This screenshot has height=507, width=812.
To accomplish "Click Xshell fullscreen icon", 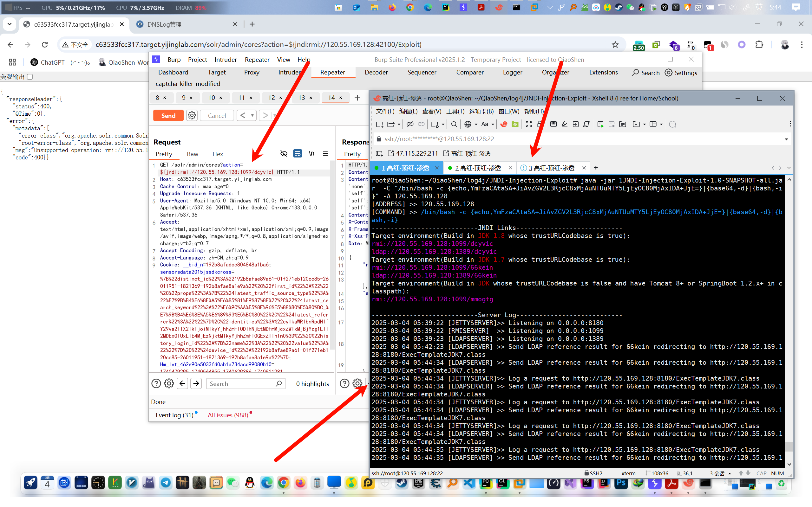I will [x=528, y=125].
